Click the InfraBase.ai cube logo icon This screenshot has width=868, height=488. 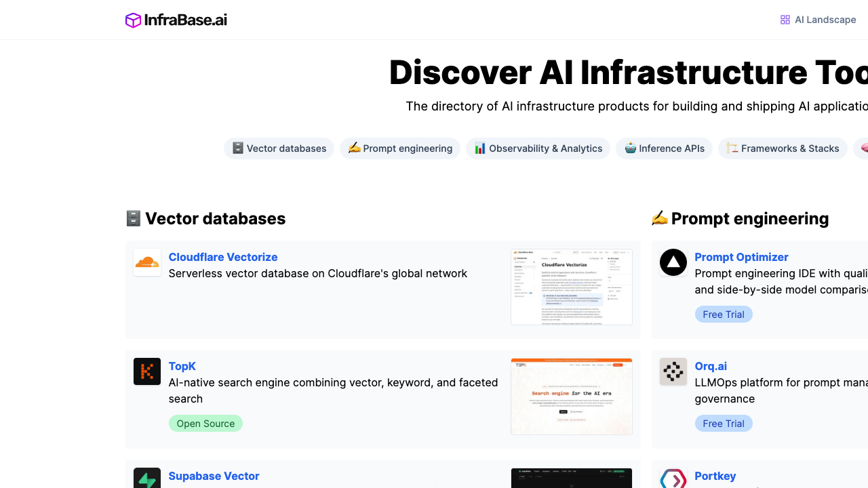pyautogui.click(x=134, y=20)
